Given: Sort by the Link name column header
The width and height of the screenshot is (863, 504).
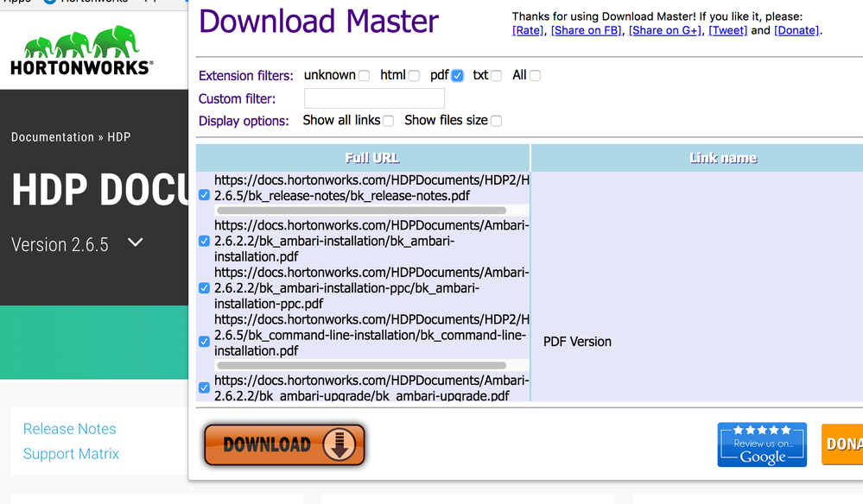Looking at the screenshot, I should [697, 158].
